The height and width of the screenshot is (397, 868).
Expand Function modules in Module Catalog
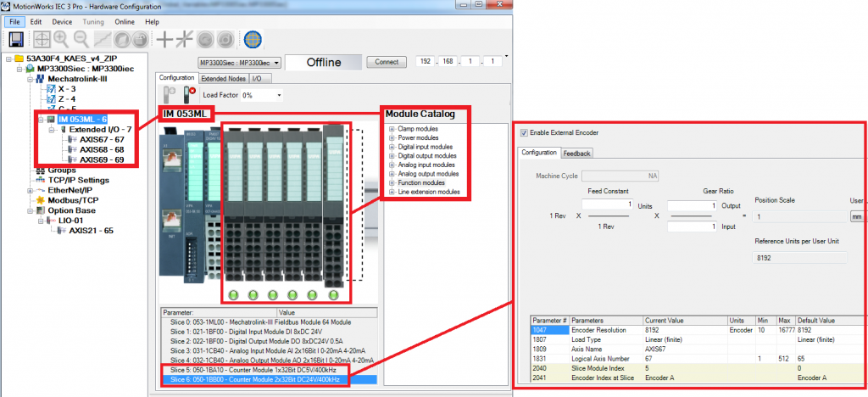(392, 182)
